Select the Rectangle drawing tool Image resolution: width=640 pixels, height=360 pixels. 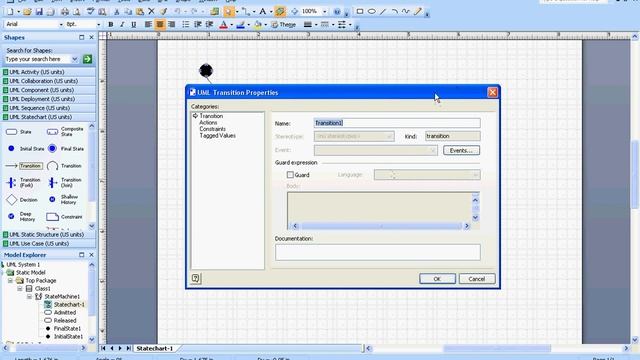coord(360,11)
